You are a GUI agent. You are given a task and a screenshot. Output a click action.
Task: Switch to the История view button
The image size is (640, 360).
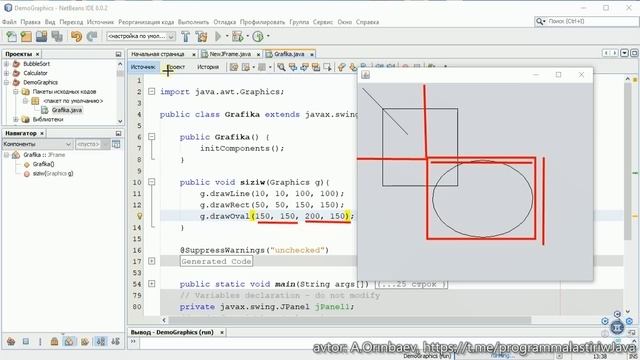point(208,67)
